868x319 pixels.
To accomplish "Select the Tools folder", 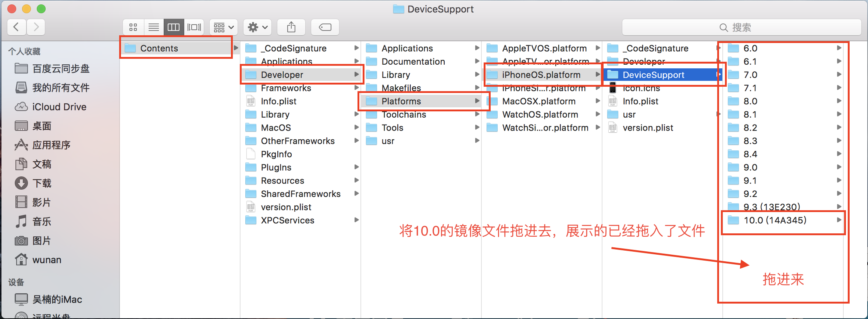I will (421, 128).
